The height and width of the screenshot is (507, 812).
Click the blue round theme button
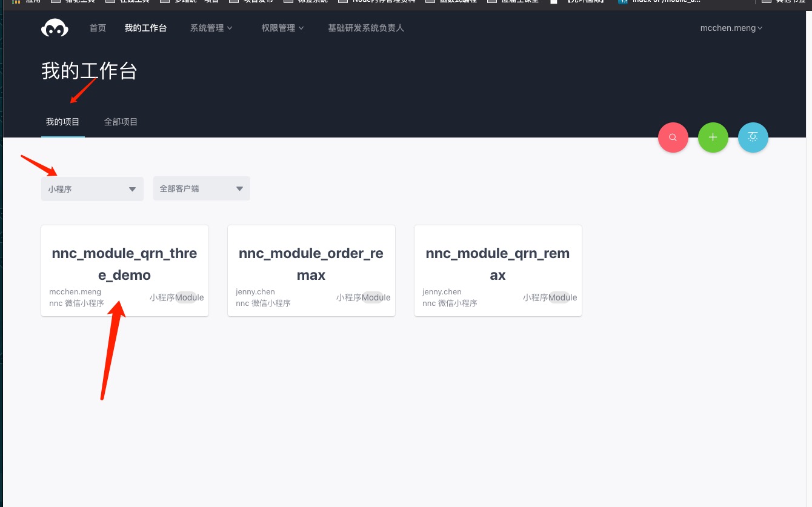(753, 138)
